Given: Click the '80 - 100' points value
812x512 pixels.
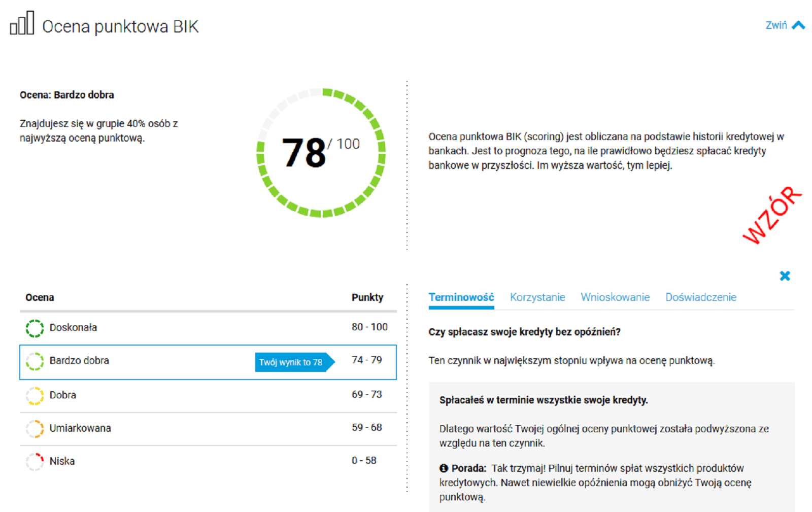Looking at the screenshot, I should tap(369, 327).
